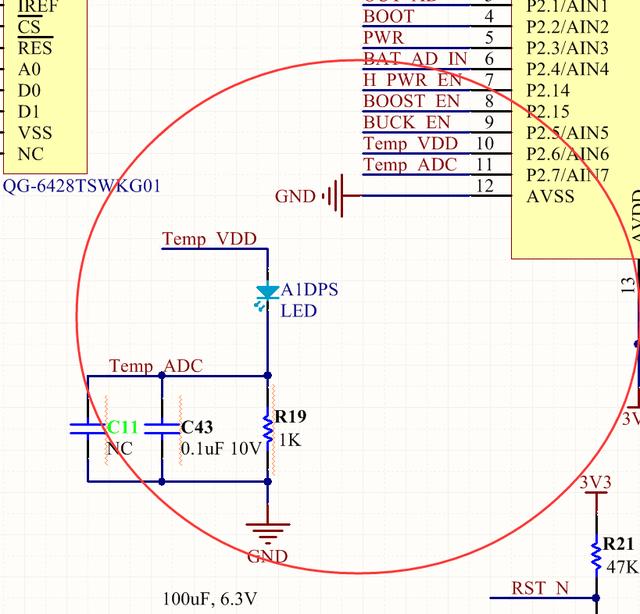Pick the C11 capacitor plates symbol
The image size is (640, 614).
pos(87,428)
